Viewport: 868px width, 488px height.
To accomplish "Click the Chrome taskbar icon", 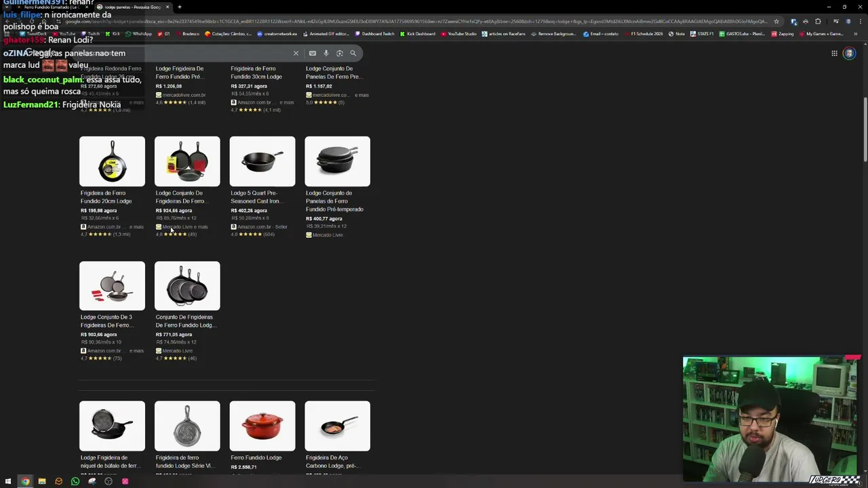I will [25, 481].
